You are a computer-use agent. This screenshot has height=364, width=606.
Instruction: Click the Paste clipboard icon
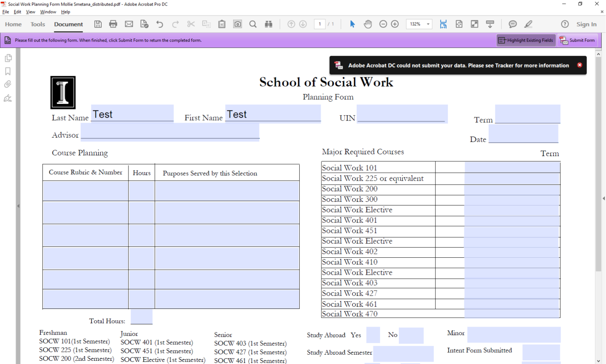222,24
